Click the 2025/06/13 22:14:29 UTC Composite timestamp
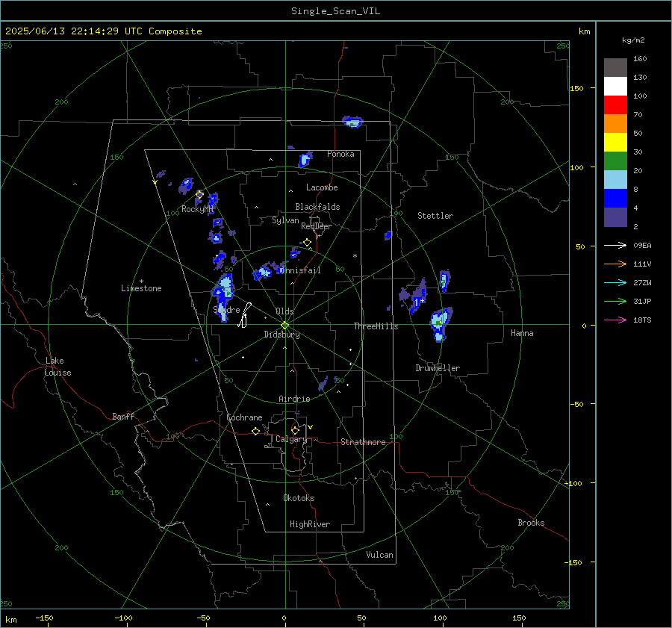 point(103,31)
